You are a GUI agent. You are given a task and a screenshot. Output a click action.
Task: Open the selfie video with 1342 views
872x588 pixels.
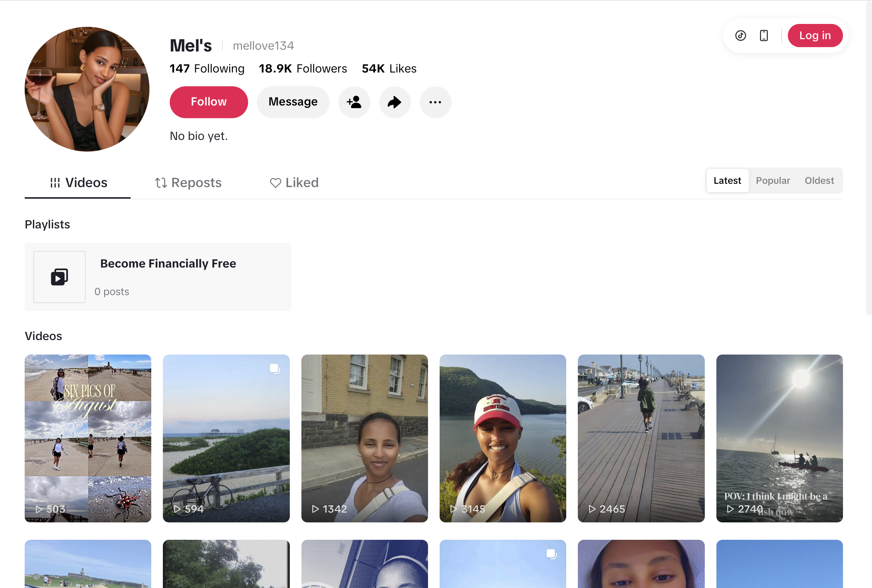(x=364, y=438)
